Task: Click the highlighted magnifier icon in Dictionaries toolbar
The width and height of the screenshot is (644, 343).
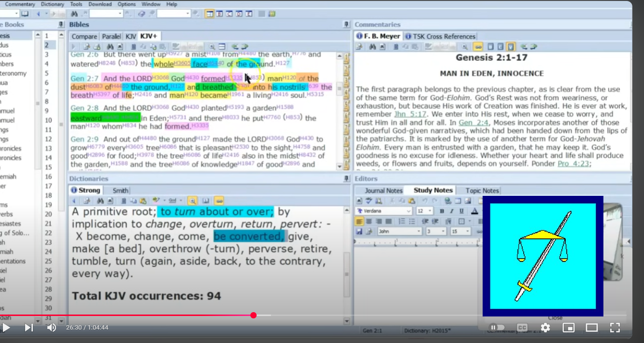Action: [x=192, y=201]
